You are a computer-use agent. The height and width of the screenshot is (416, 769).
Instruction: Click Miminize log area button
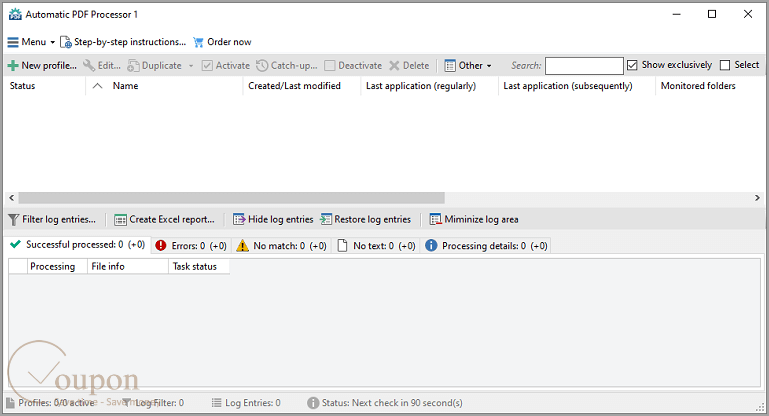click(474, 219)
